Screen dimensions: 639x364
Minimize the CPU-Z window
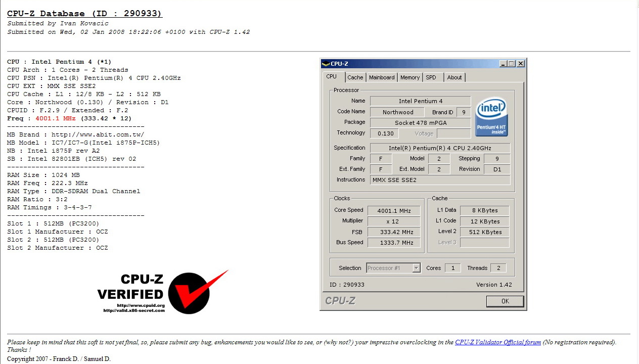coord(503,64)
